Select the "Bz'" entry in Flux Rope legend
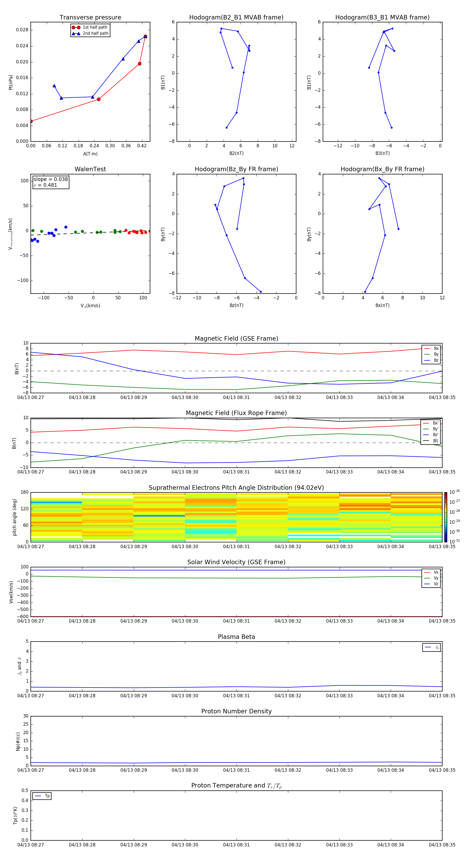 click(431, 435)
